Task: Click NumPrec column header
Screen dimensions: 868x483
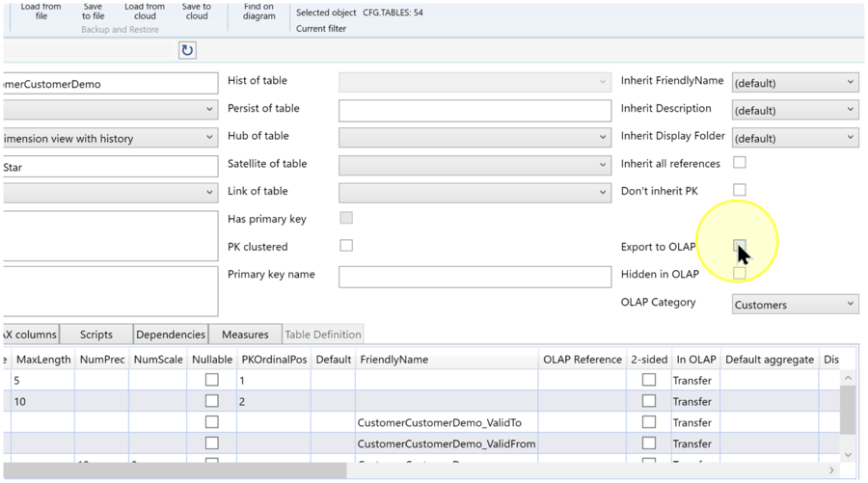Action: 102,359
